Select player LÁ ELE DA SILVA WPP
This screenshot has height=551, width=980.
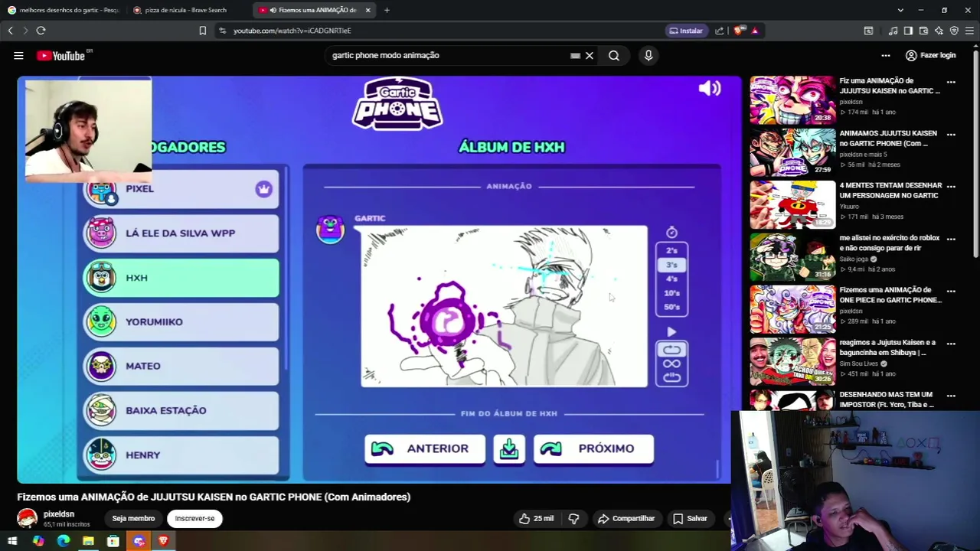coord(181,233)
